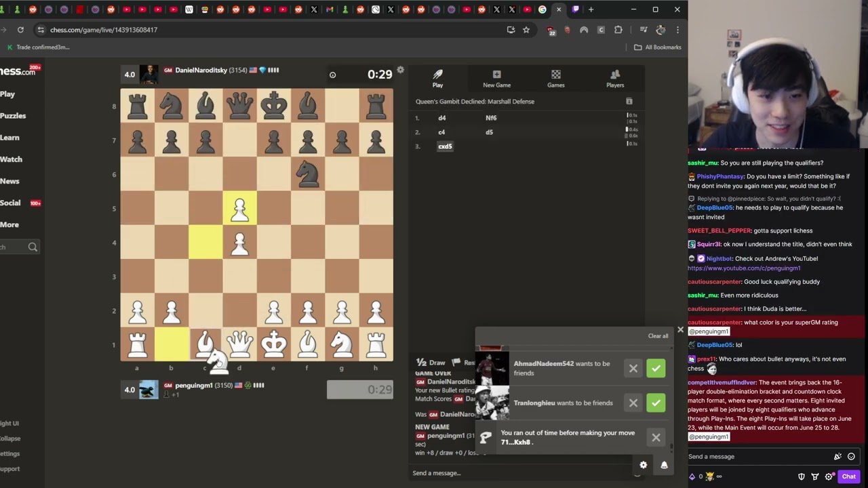Open Watch in chess.com sidebar
This screenshot has width=868, height=488.
11,159
